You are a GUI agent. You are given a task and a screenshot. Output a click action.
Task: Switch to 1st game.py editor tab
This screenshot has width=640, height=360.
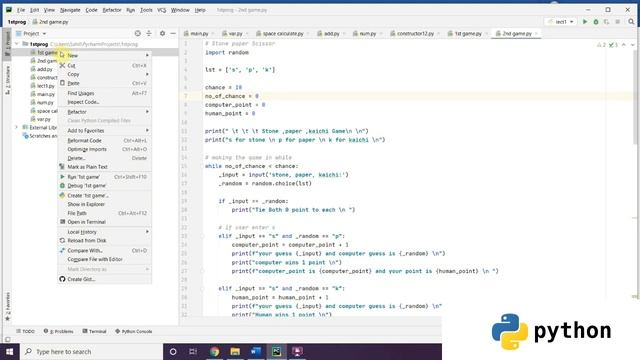468,33
